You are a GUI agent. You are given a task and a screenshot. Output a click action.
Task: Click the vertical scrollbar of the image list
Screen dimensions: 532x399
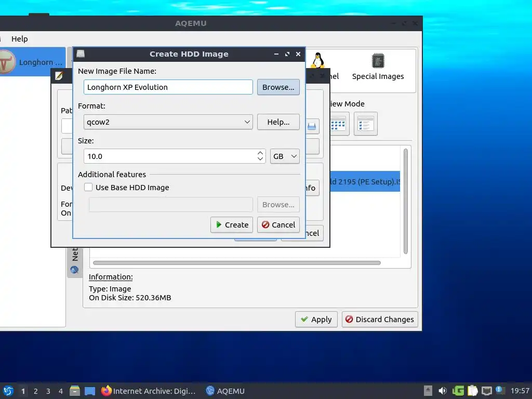click(405, 201)
